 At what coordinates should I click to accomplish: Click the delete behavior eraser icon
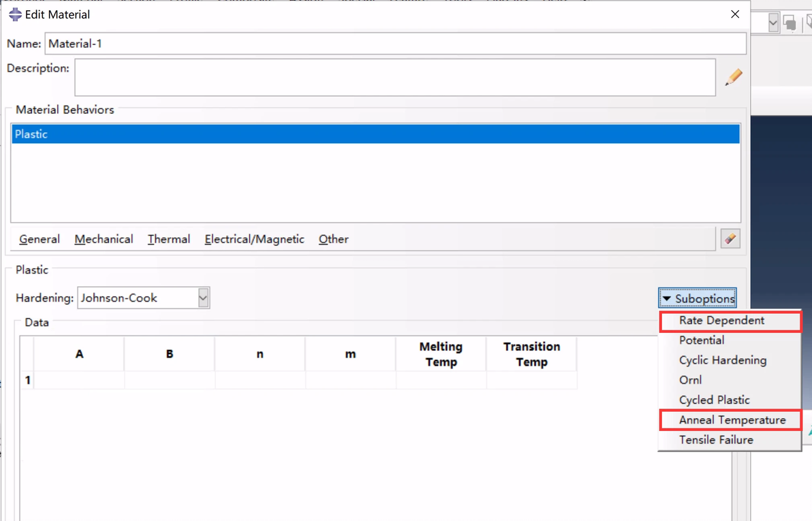[x=730, y=239]
